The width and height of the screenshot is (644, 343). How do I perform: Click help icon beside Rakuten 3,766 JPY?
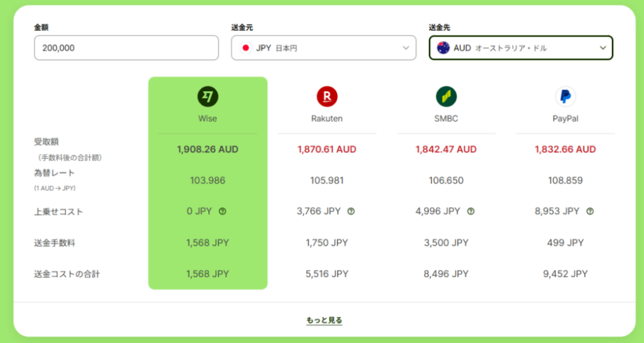[351, 211]
